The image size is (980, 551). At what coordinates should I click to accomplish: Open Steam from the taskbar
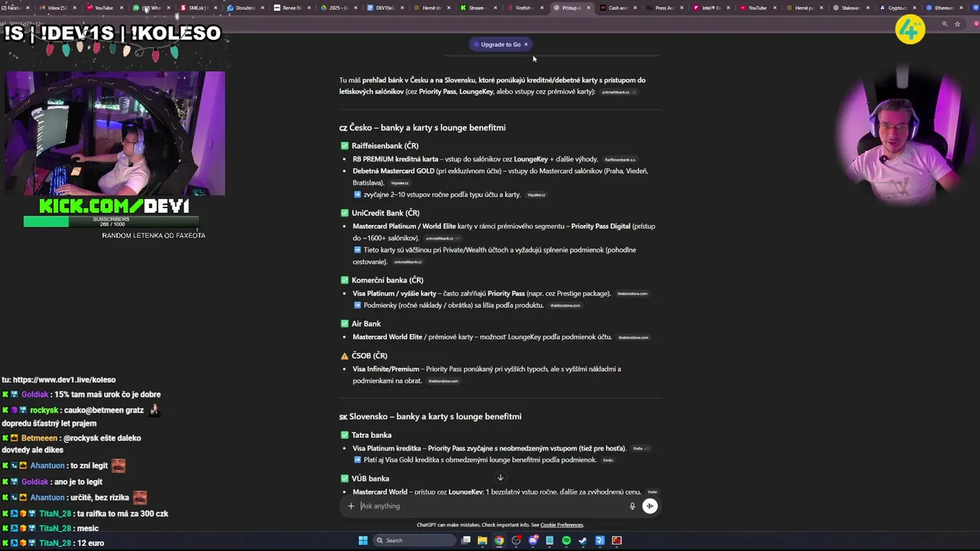583,540
